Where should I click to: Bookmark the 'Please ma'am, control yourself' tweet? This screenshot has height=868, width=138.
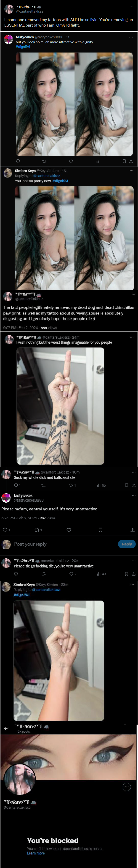pos(100,530)
